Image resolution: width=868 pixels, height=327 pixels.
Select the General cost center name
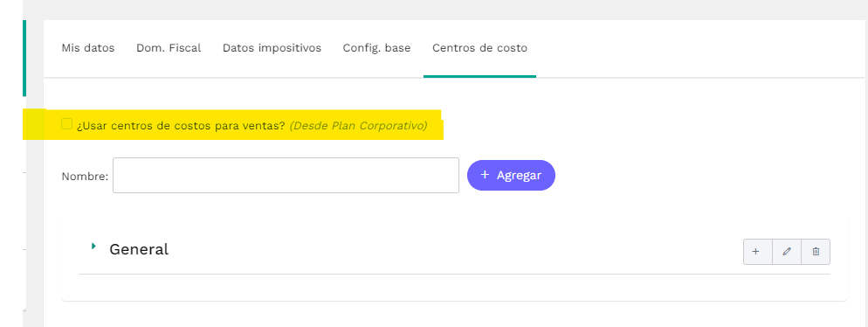pos(139,249)
